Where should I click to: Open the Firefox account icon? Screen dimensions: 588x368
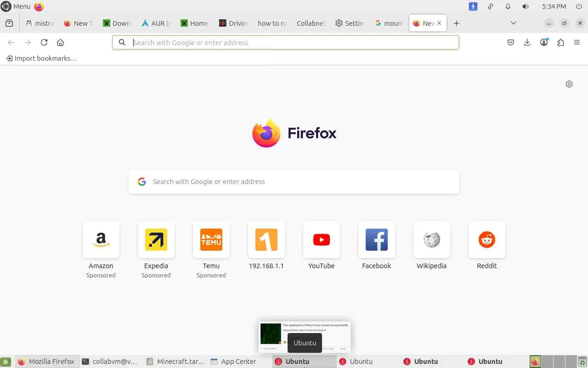coord(544,42)
